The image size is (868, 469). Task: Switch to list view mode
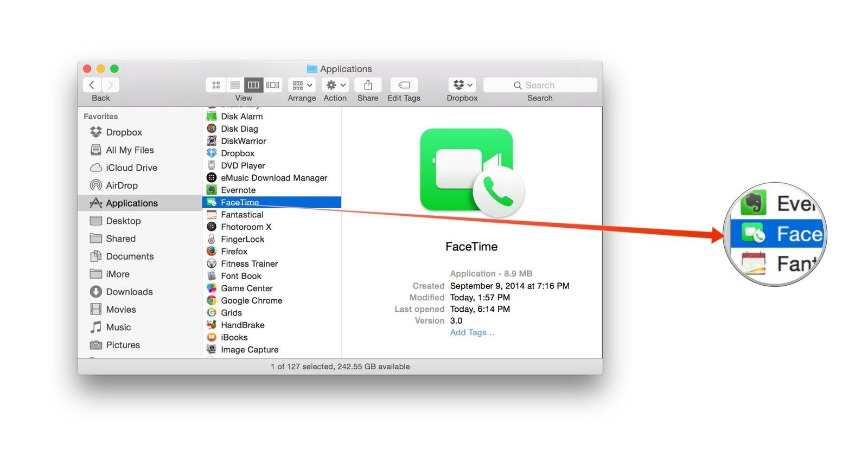[x=235, y=85]
